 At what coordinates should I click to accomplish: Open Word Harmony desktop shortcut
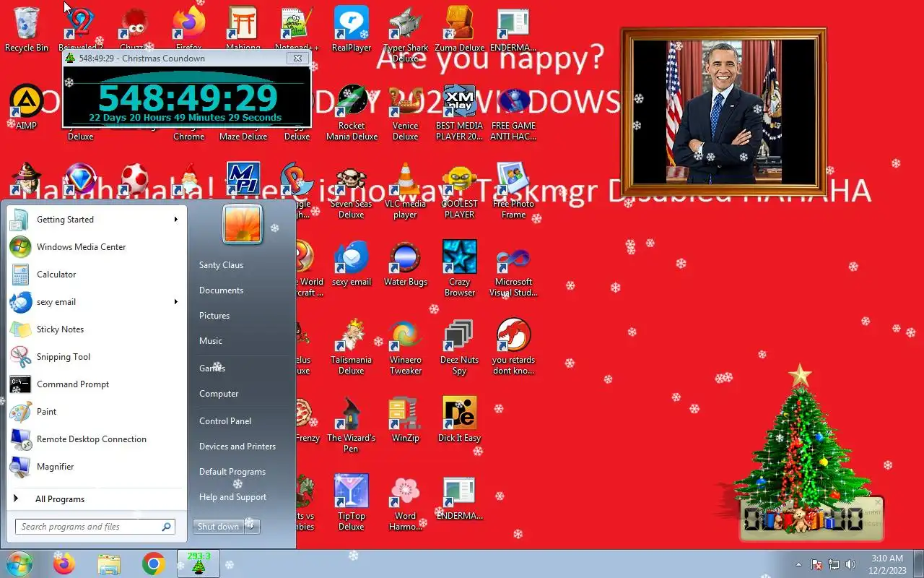(406, 503)
